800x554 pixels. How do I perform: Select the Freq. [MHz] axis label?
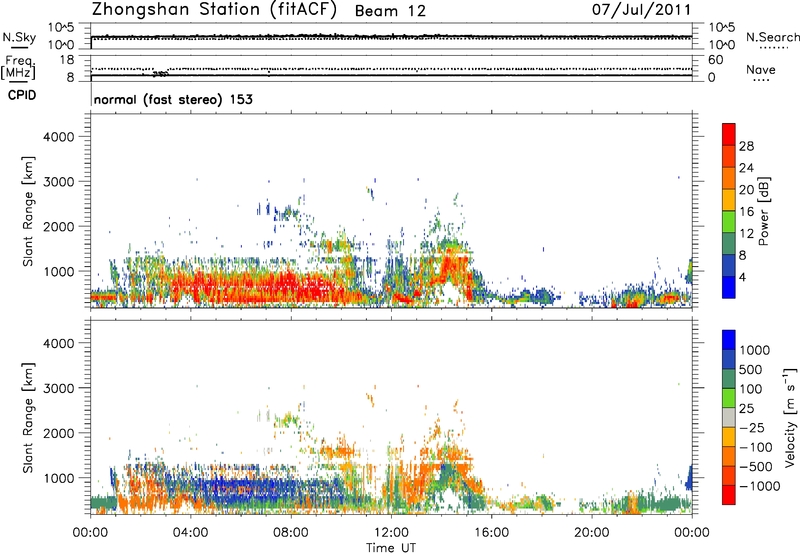(x=18, y=68)
